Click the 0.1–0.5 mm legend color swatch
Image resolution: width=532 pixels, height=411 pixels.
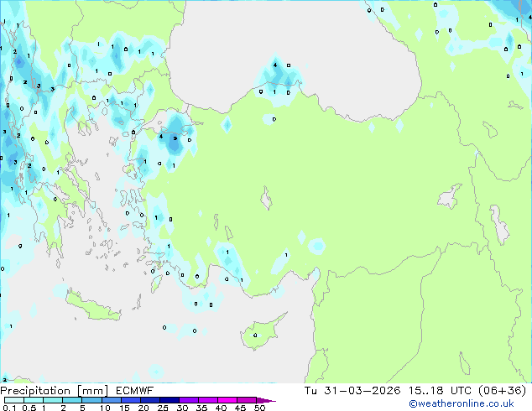click(x=14, y=400)
